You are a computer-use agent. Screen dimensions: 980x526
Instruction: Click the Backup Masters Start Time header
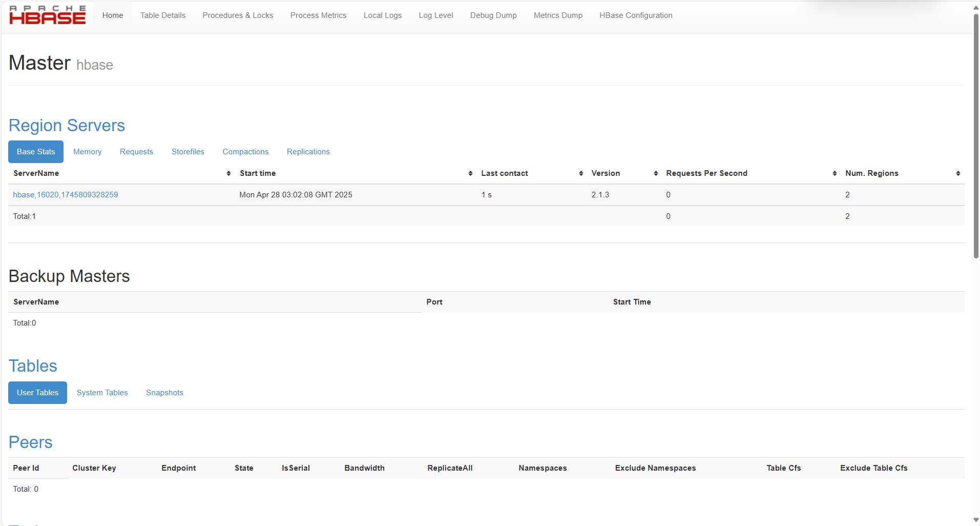pyautogui.click(x=632, y=302)
